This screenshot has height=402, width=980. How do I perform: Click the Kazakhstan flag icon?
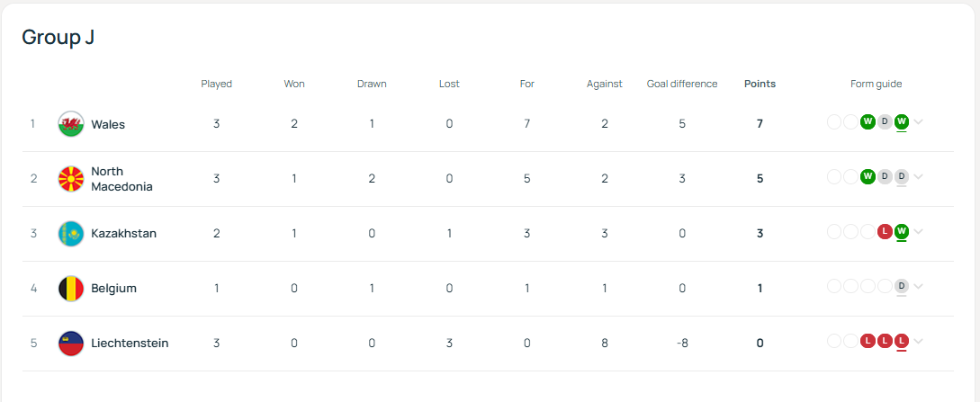pos(70,234)
